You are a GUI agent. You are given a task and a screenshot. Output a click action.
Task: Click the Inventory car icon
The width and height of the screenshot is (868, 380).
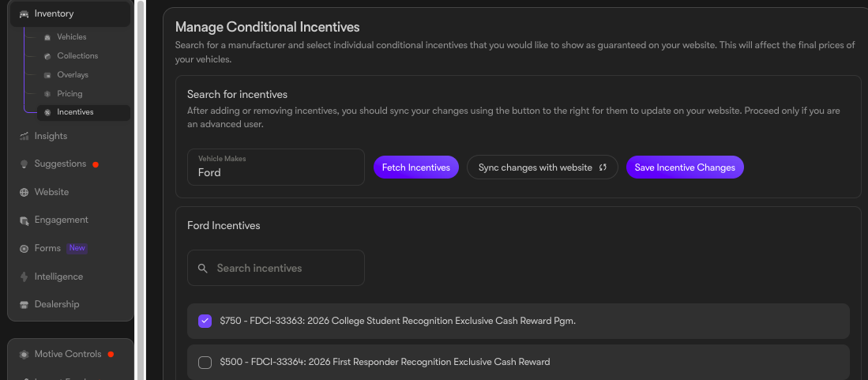(24, 14)
